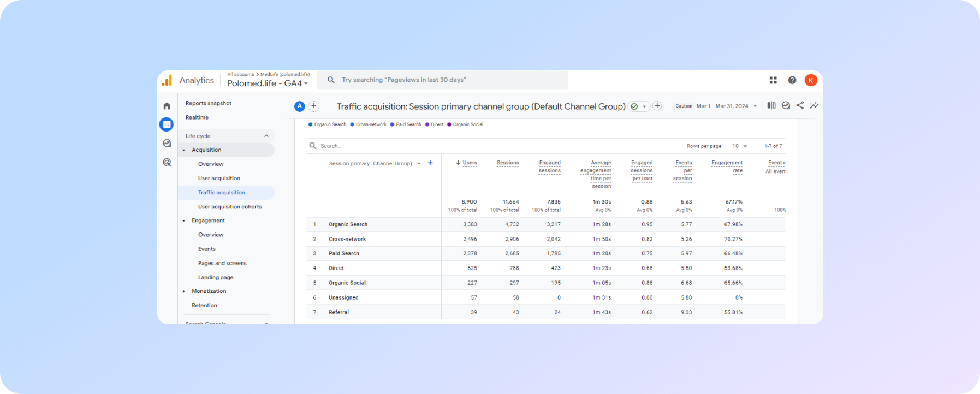Click the Cross-network row label
The height and width of the screenshot is (394, 980).
pyautogui.click(x=347, y=239)
